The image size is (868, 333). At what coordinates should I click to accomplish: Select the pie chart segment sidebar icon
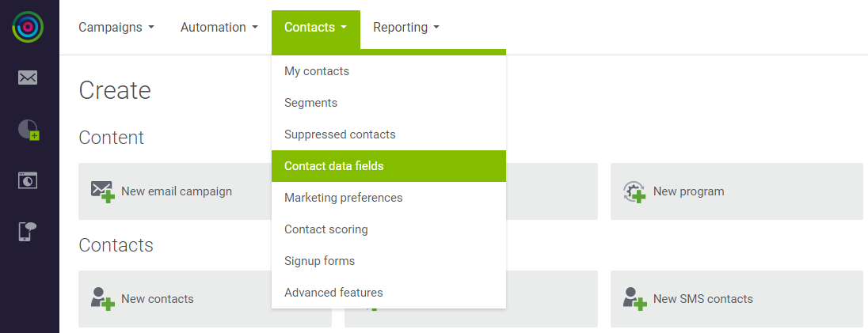(29, 130)
